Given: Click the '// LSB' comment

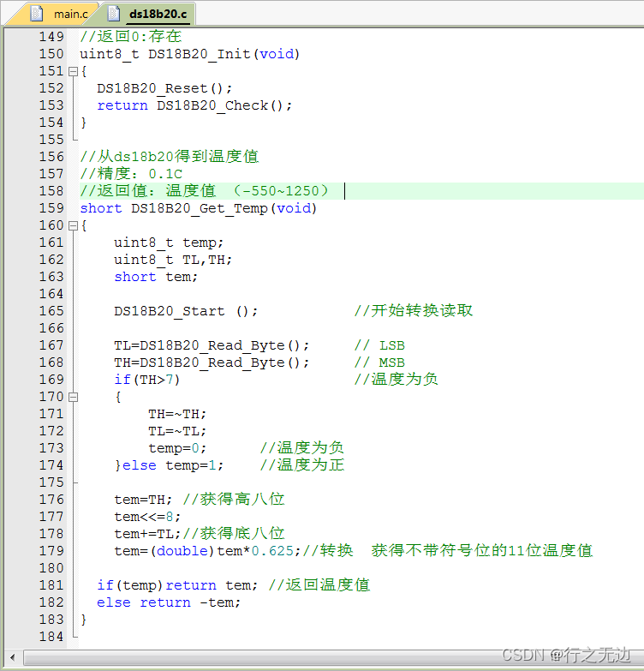Looking at the screenshot, I should click(379, 345).
